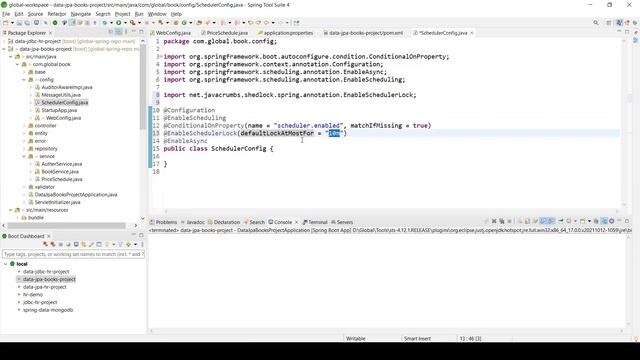The width and height of the screenshot is (640, 360).
Task: Open the Source menu
Action: tap(35, 14)
